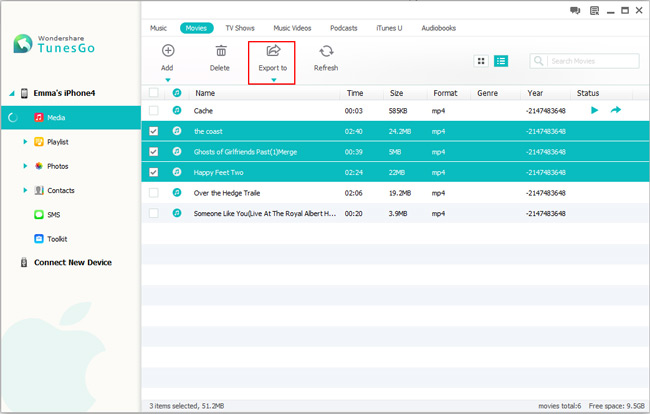This screenshot has width=650, height=414.
Task: Click the Media music icon in sidebar
Action: coord(39,117)
